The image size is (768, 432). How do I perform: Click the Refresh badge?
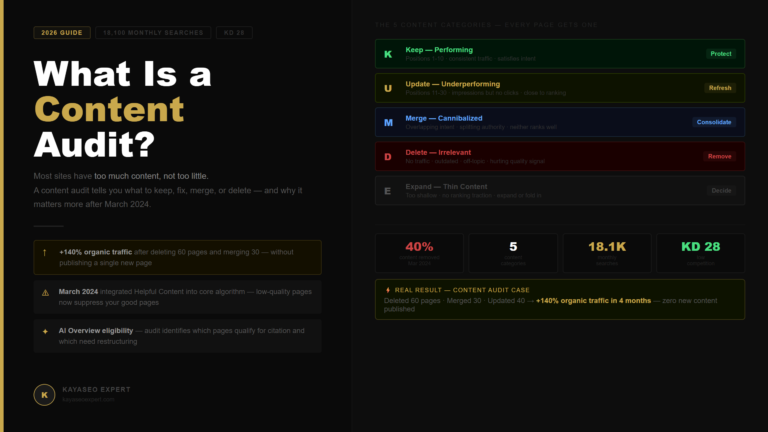[x=720, y=88]
